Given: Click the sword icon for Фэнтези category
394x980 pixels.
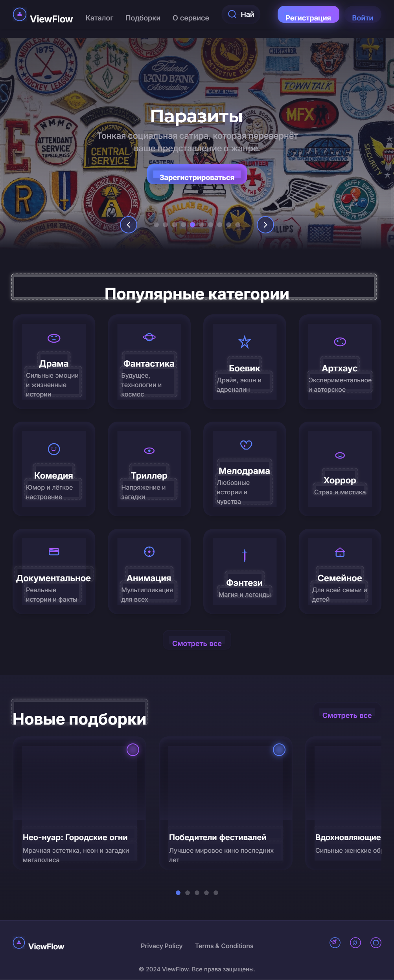Looking at the screenshot, I should 245,555.
